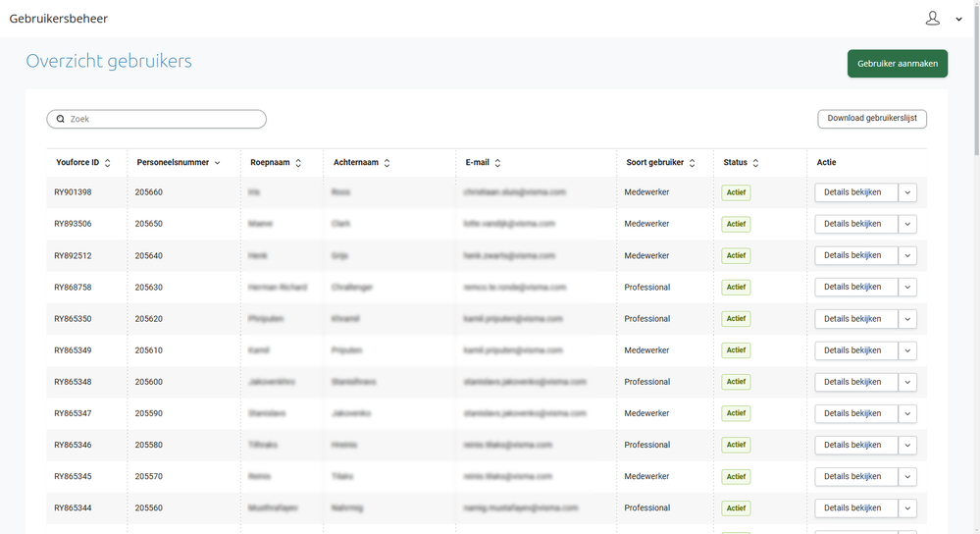The width and height of the screenshot is (980, 534).
Task: Click Gebruiker aanmaken button
Action: point(897,64)
